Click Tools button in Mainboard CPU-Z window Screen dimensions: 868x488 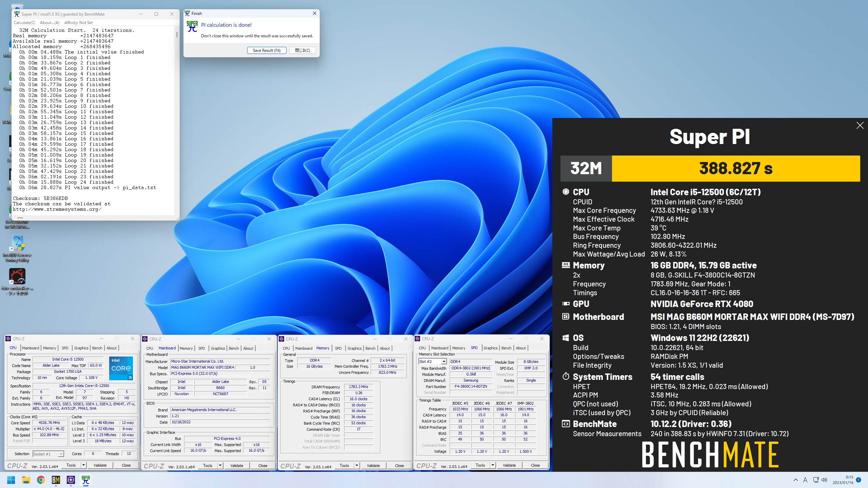208,466
